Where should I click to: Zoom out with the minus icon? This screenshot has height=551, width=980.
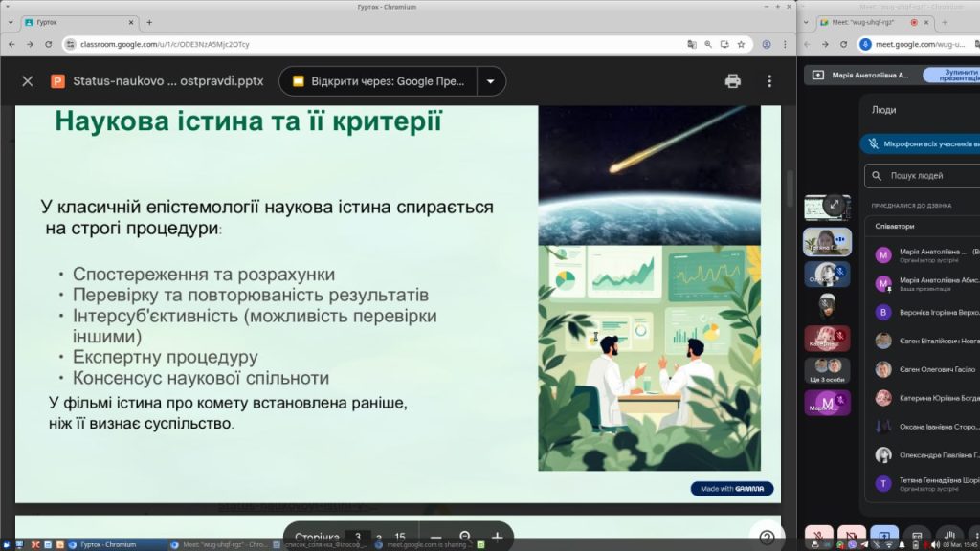point(435,538)
